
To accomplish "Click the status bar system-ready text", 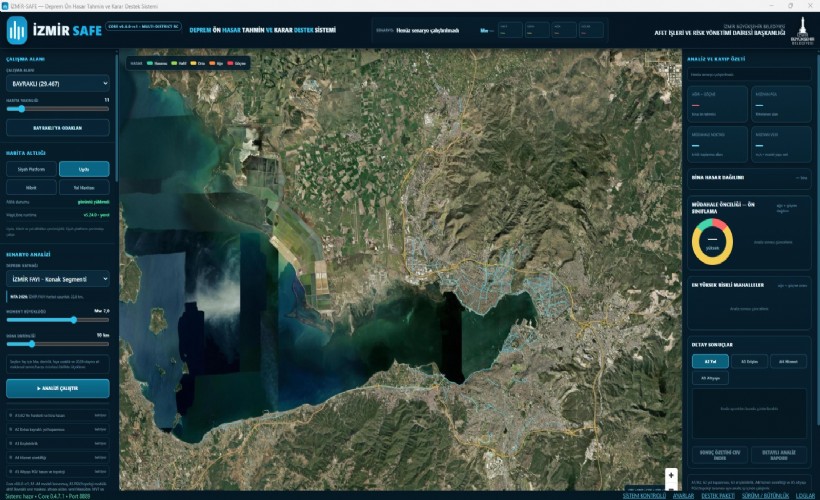I will click(x=48, y=496).
